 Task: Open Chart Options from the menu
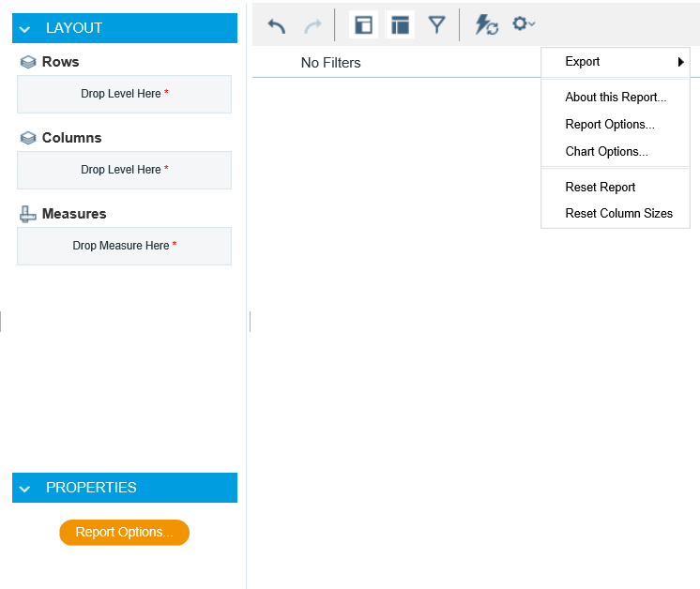pyautogui.click(x=606, y=152)
